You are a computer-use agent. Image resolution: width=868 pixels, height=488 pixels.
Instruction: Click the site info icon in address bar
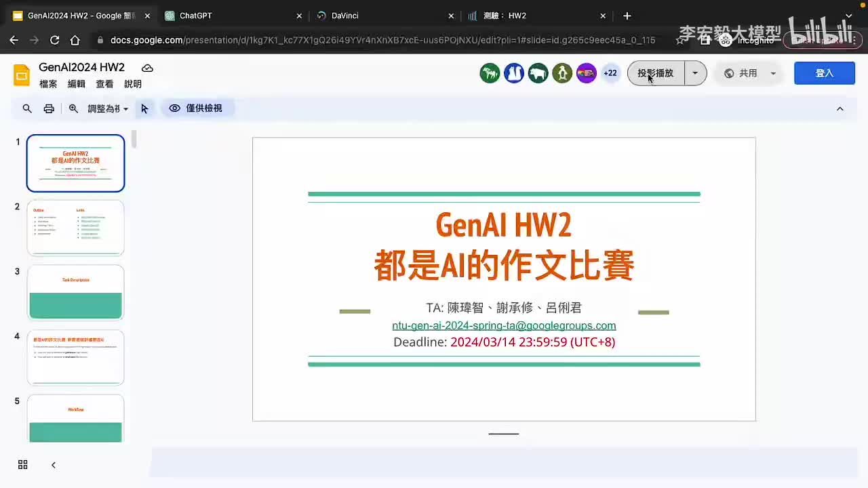pos(100,40)
